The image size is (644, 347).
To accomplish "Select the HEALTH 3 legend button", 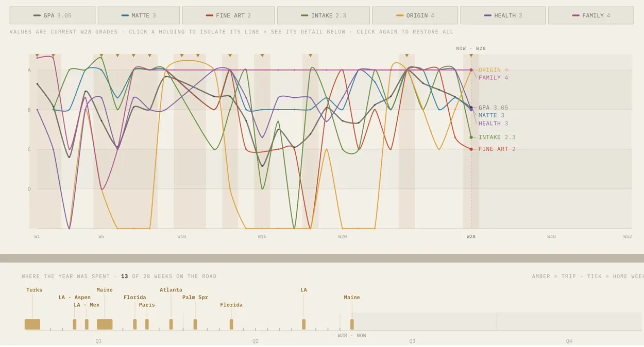I will 503,15.
